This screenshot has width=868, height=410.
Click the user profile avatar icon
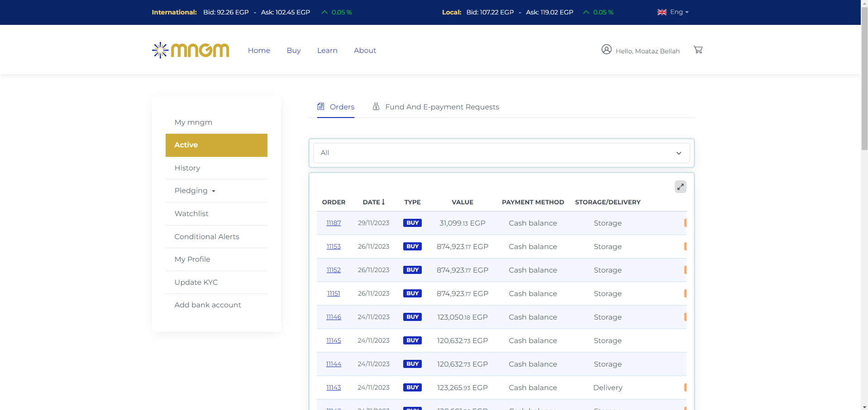606,49
